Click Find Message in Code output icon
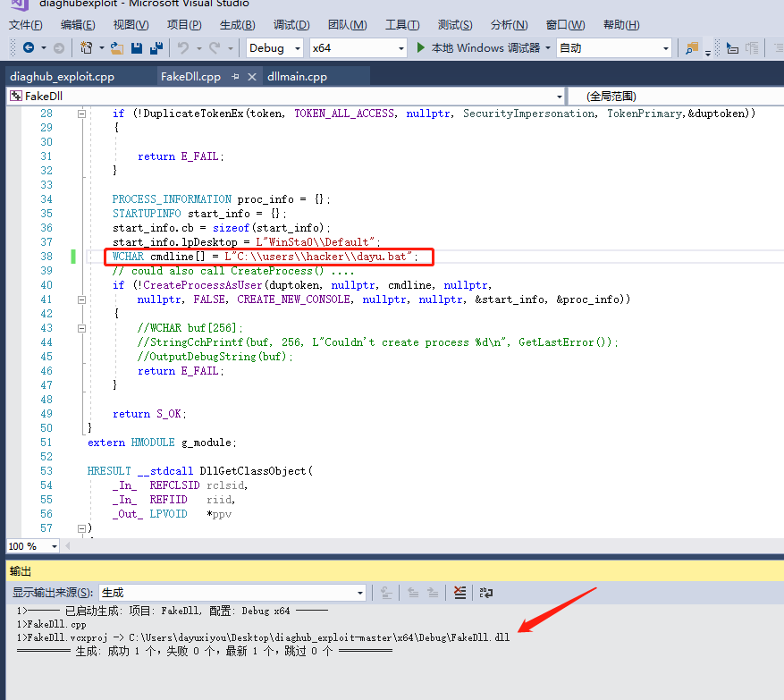 tap(386, 593)
